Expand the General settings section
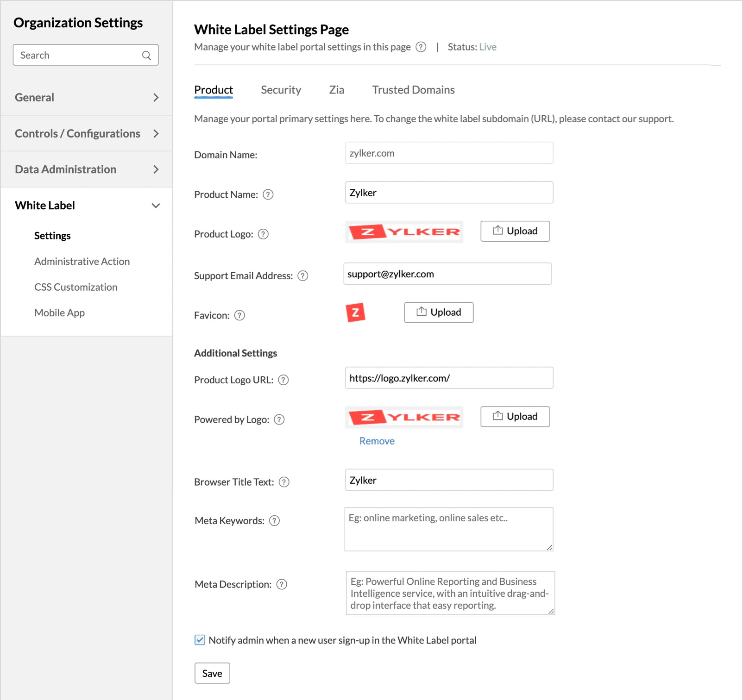The image size is (743, 700). pyautogui.click(x=87, y=98)
